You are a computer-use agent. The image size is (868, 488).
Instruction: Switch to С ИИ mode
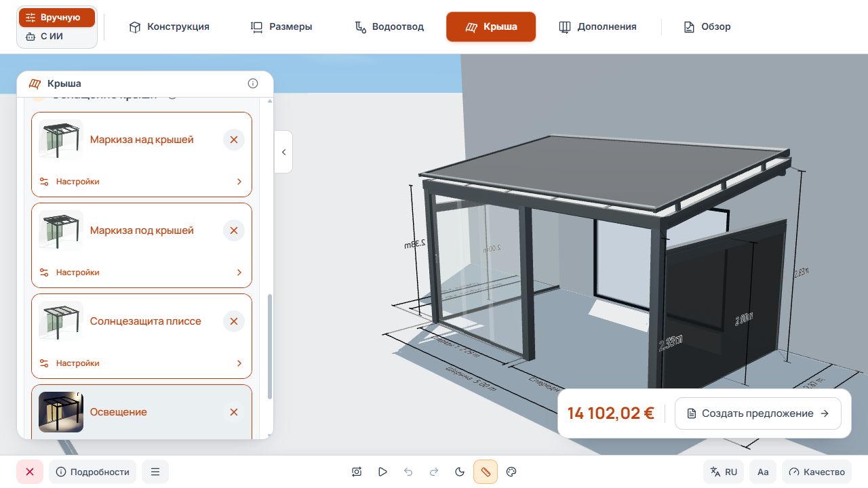coord(57,37)
